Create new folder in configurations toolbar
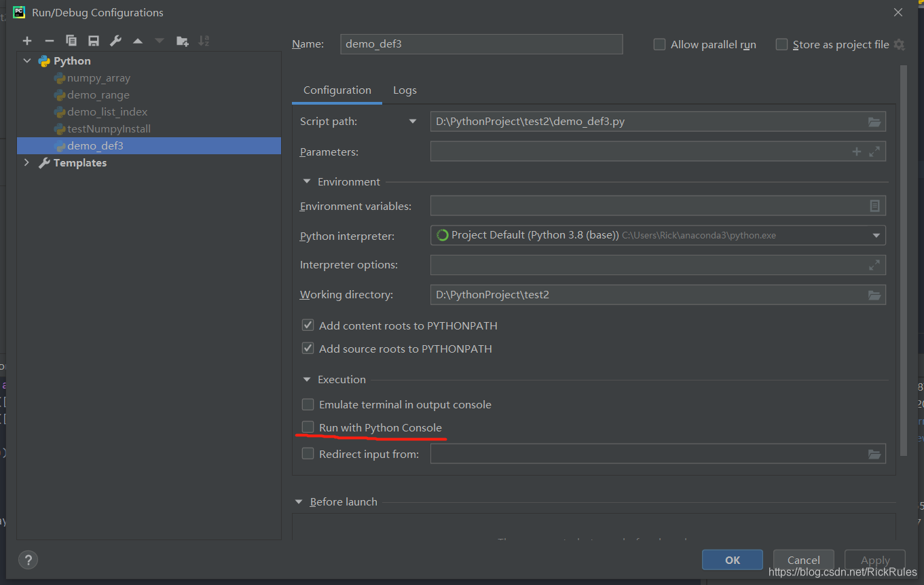Viewport: 924px width, 585px height. coord(182,41)
